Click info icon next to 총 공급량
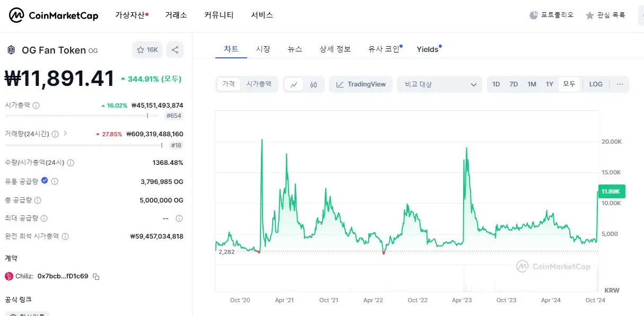Image resolution: width=644 pixels, height=316 pixels. [x=38, y=200]
